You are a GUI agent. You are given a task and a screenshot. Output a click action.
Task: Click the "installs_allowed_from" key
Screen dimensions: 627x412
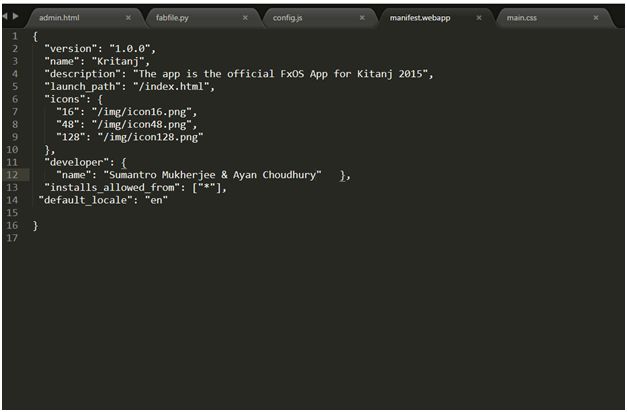112,188
